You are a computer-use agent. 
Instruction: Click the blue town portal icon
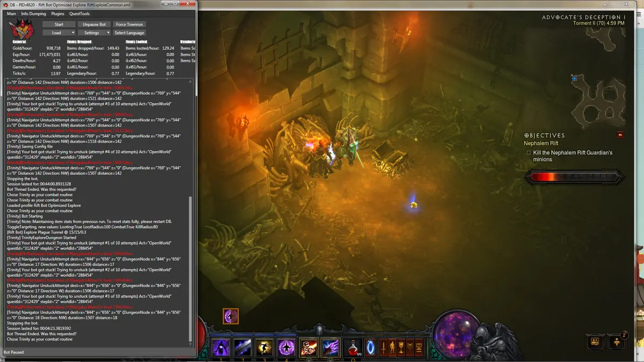pos(371,348)
